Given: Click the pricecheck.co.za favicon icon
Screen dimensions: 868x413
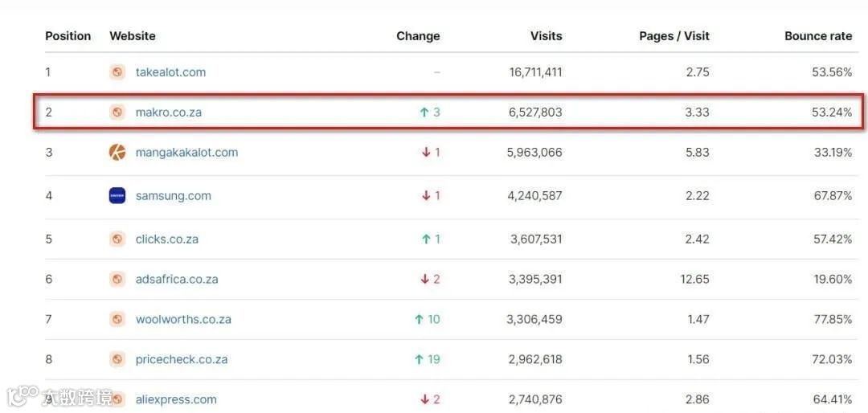Looking at the screenshot, I should pyautogui.click(x=117, y=360).
